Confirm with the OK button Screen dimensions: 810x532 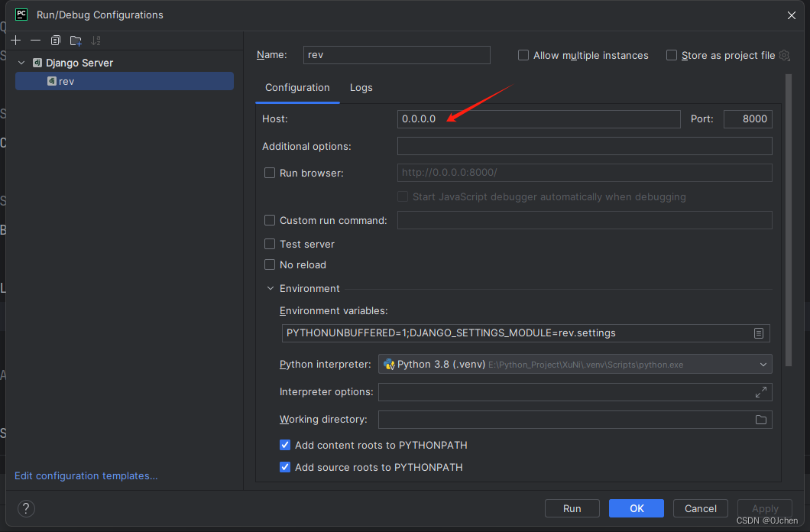[637, 508]
